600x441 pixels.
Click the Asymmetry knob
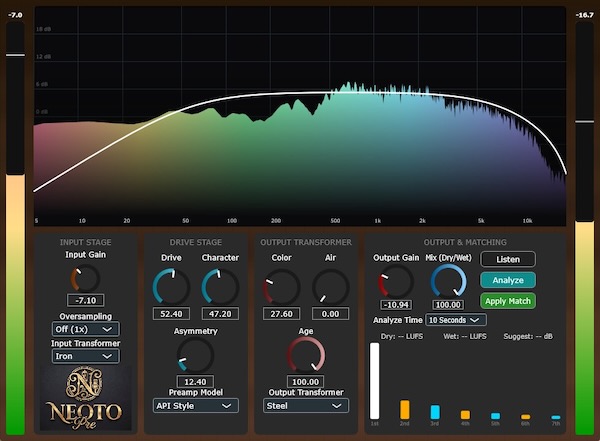click(195, 356)
